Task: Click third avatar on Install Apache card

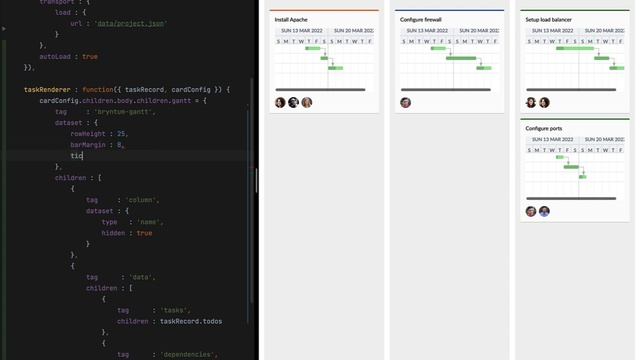Action: click(307, 102)
